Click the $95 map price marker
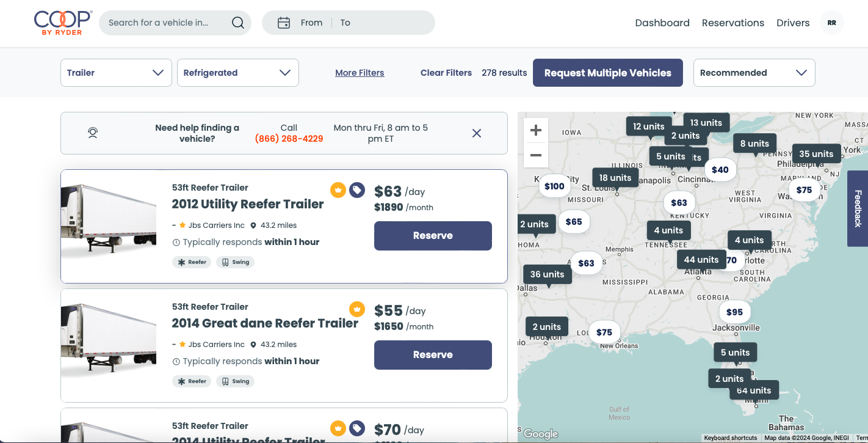 pyautogui.click(x=735, y=312)
